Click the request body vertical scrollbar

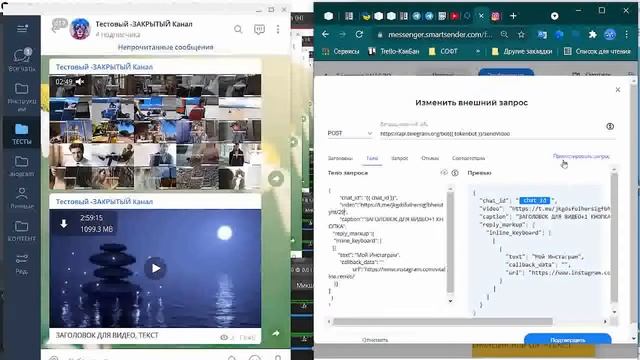click(x=450, y=243)
